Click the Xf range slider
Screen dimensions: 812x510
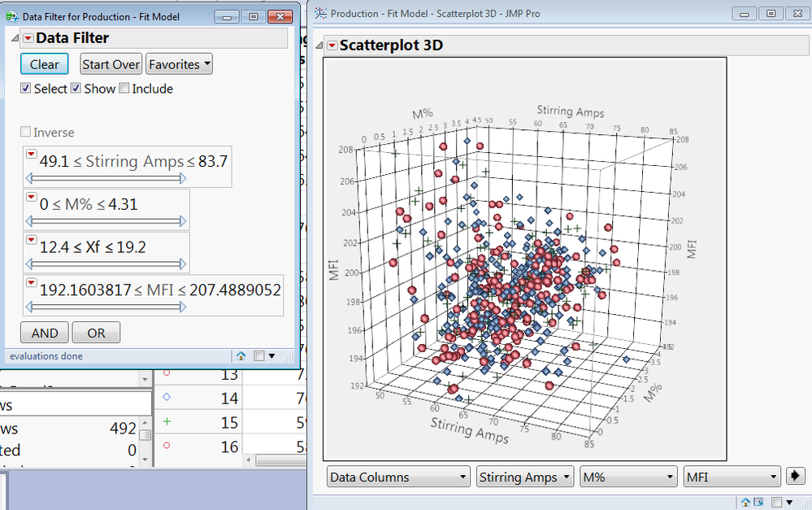pyautogui.click(x=106, y=264)
